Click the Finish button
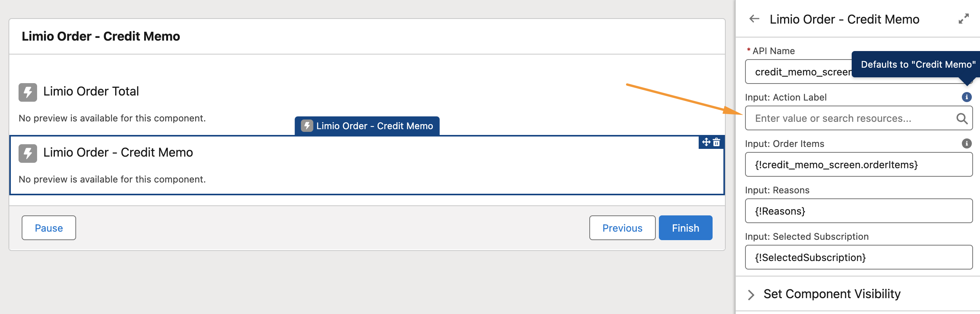Screen dimensions: 980x314 pos(685,228)
